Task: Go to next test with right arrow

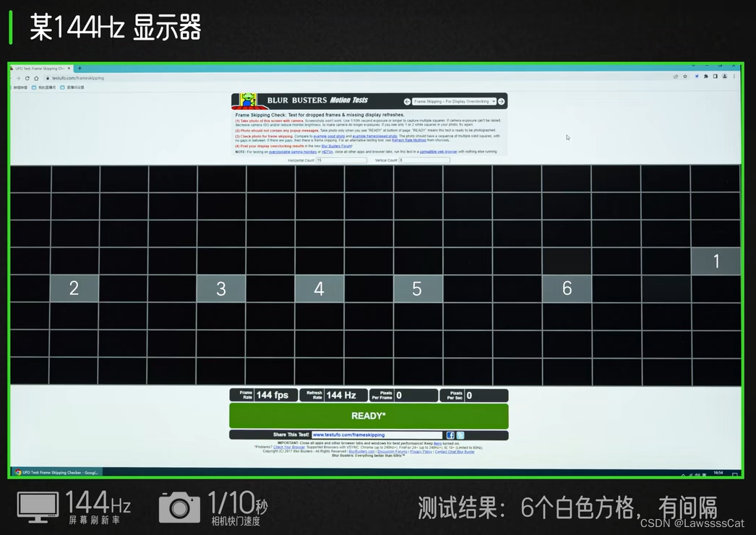Action: 502,101
